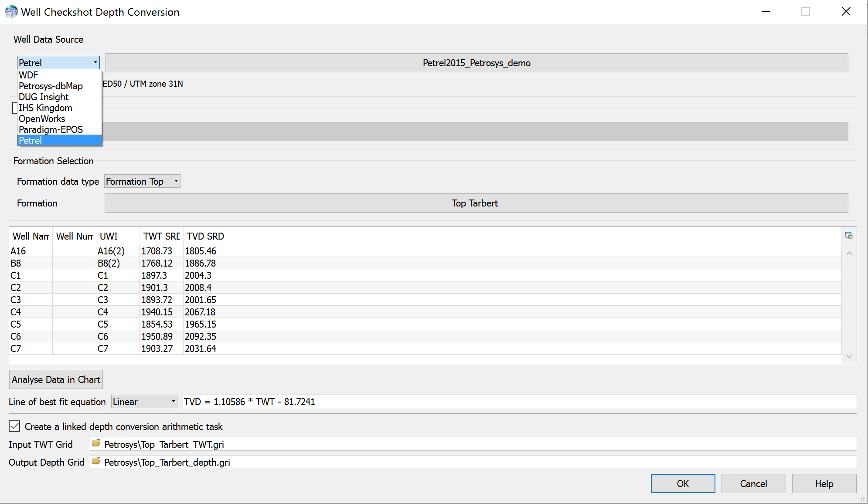
Task: Click folder icon for Output Depth Grid
Action: (96, 461)
